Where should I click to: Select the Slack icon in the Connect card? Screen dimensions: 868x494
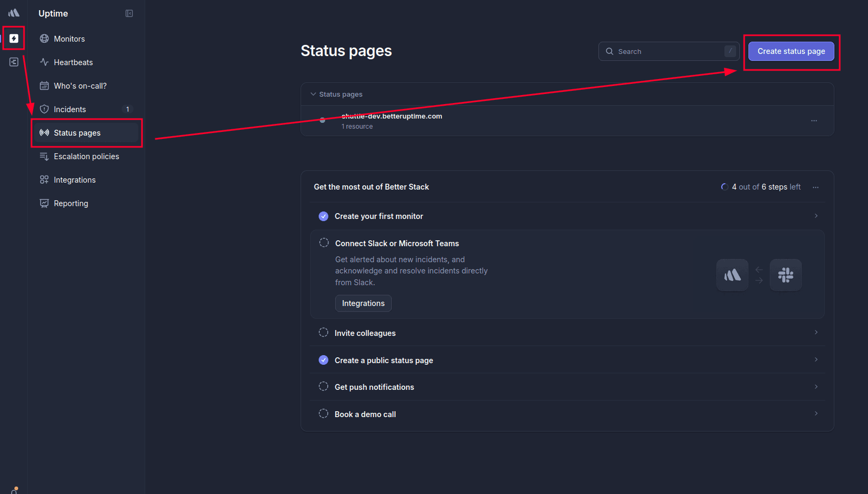(785, 275)
